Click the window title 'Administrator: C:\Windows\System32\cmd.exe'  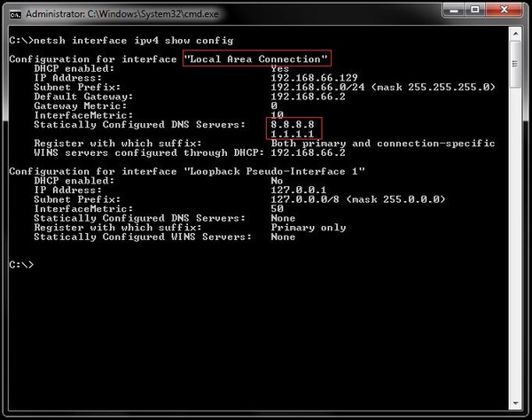122,14
